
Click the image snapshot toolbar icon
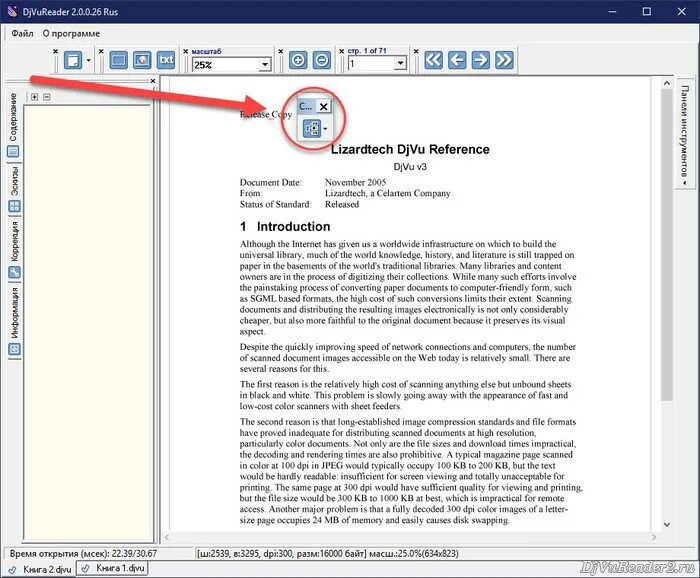pos(142,60)
